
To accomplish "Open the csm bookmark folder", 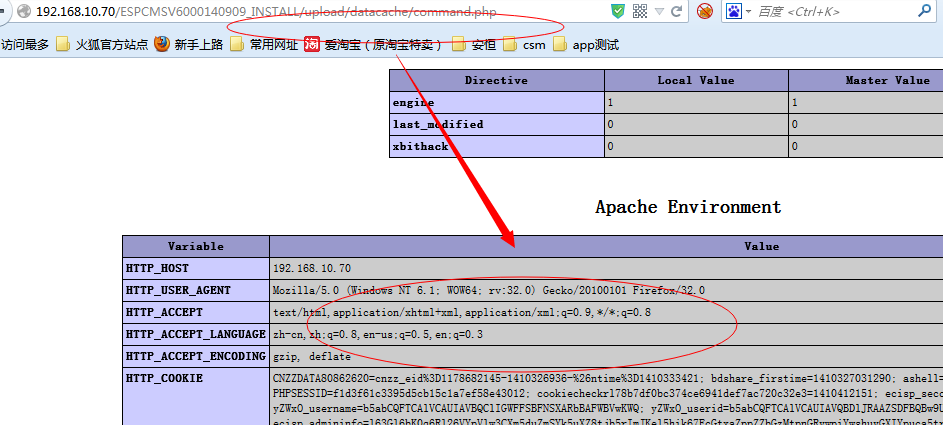I will coord(524,44).
